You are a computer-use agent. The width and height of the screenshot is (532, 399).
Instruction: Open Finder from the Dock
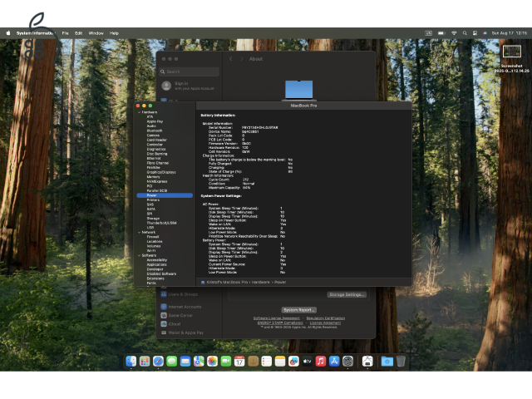[x=131, y=362]
